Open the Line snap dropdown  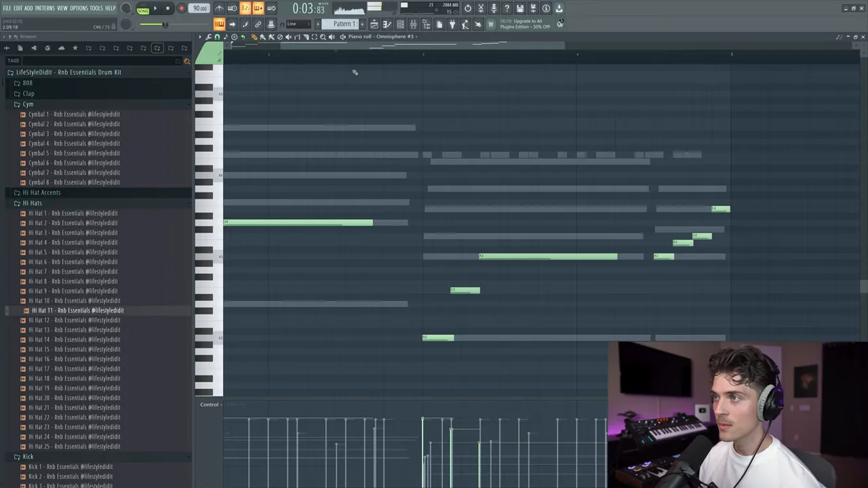298,24
